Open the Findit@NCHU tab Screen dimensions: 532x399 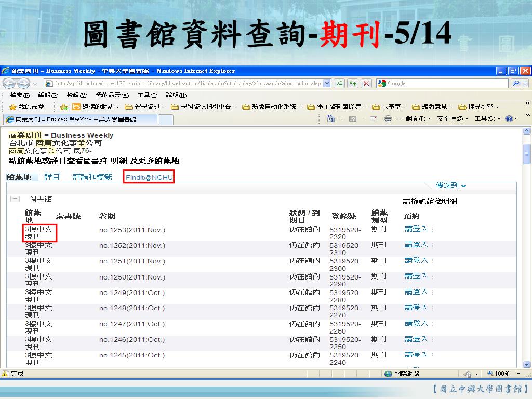(149, 177)
